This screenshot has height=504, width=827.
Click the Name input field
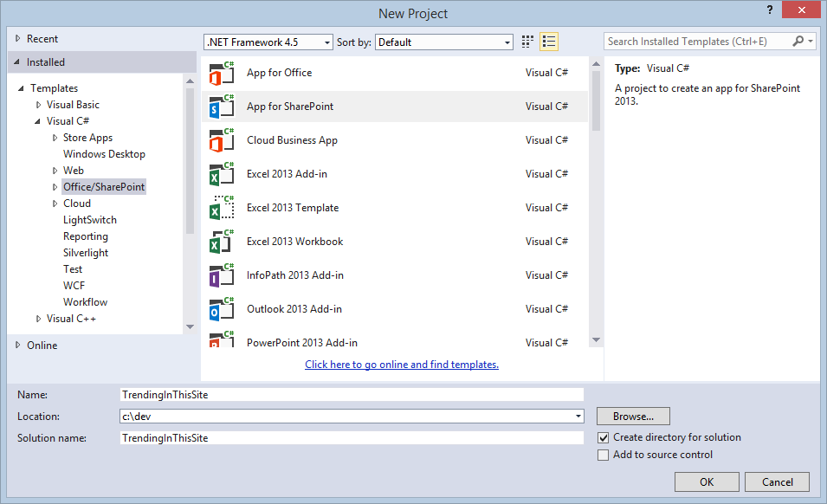click(352, 395)
